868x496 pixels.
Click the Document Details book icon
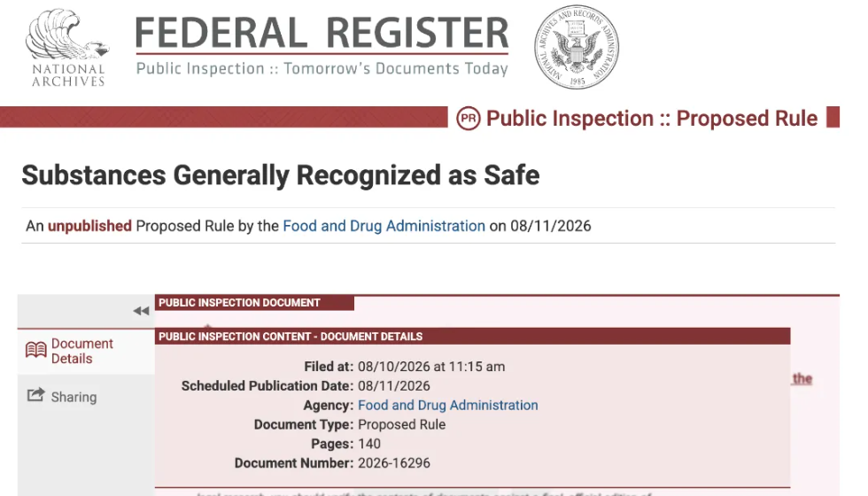coord(36,350)
